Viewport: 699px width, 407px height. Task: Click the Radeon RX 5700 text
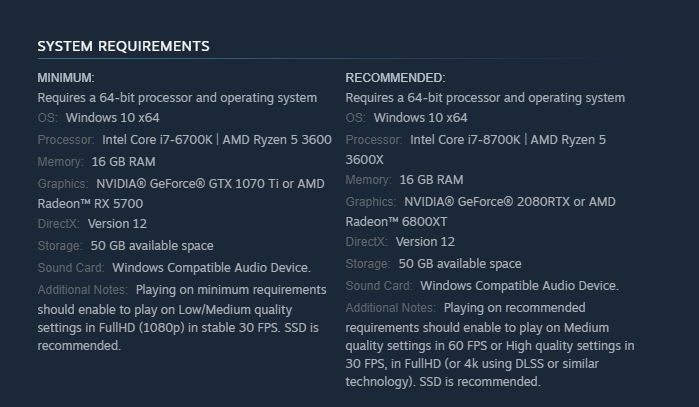90,204
